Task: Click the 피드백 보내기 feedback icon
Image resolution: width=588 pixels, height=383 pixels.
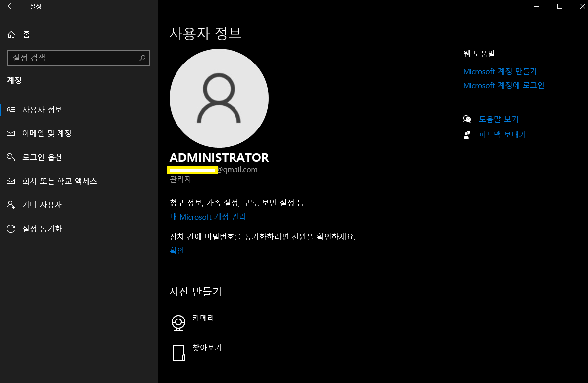Action: pos(467,134)
